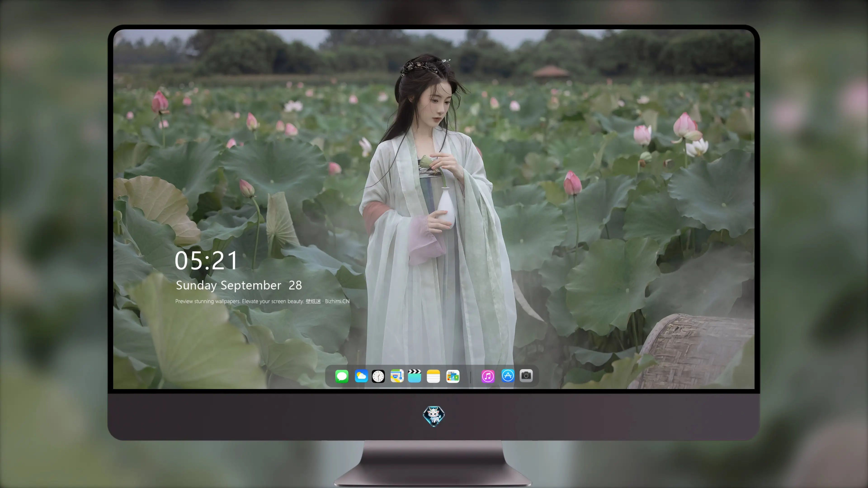The image size is (868, 488).
Task: Click the dragon logo on monitor chin
Action: coord(434,416)
